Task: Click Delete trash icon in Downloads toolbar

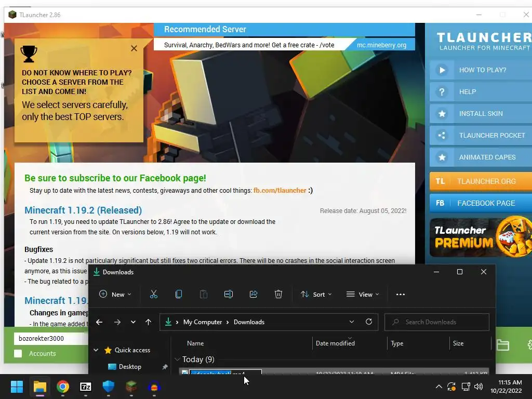Action: click(x=278, y=294)
